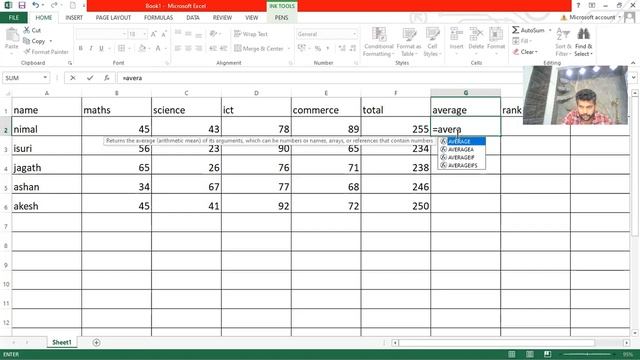This screenshot has width=640, height=360.
Task: Select AVERAGEIFS from autocomplete list
Action: (x=462, y=165)
